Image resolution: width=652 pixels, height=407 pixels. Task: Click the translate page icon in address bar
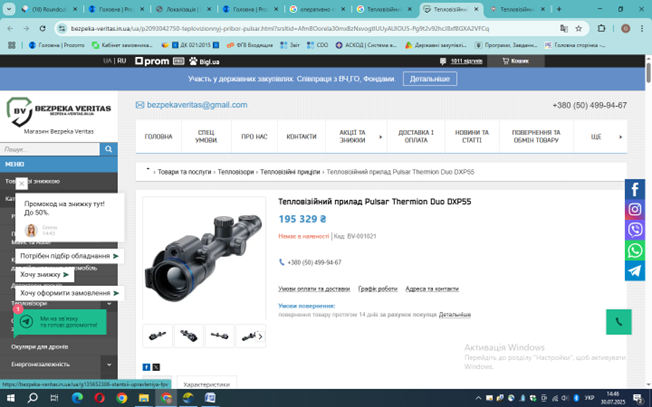point(564,28)
